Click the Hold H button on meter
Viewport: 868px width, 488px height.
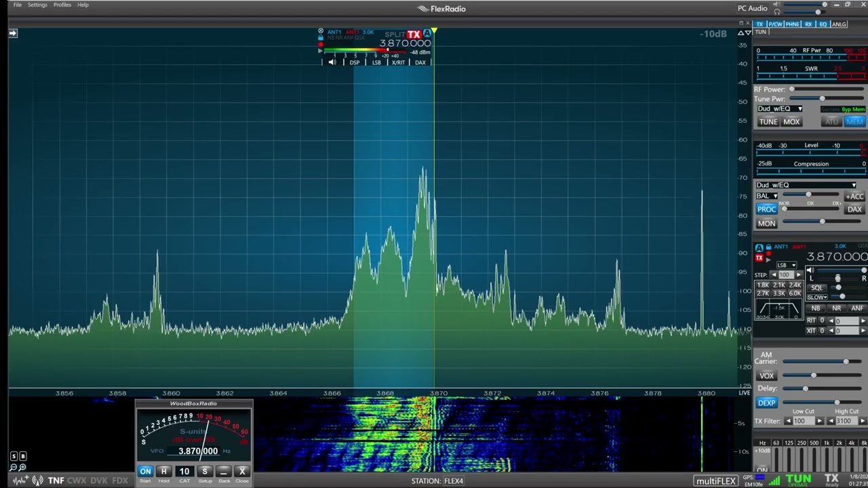point(163,471)
